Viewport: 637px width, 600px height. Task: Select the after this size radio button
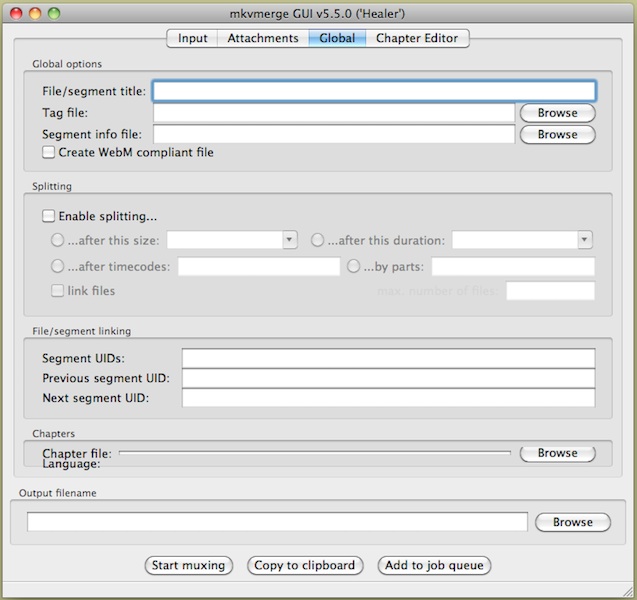point(57,240)
